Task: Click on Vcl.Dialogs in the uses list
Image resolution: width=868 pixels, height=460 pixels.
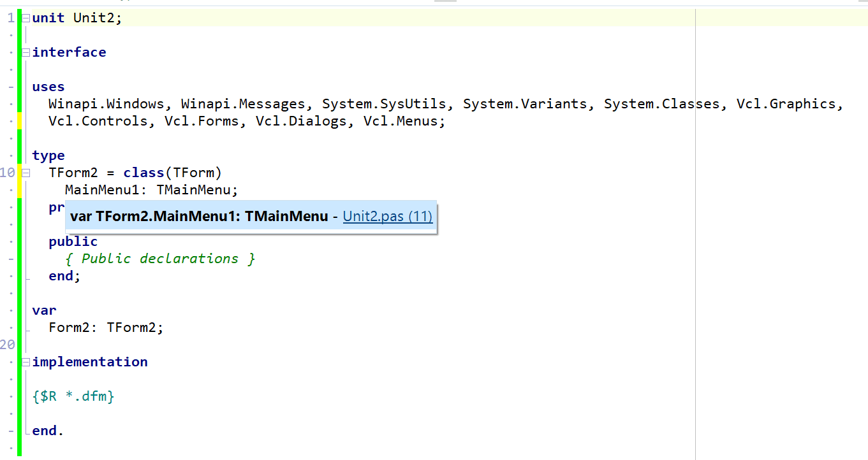Action: 301,121
